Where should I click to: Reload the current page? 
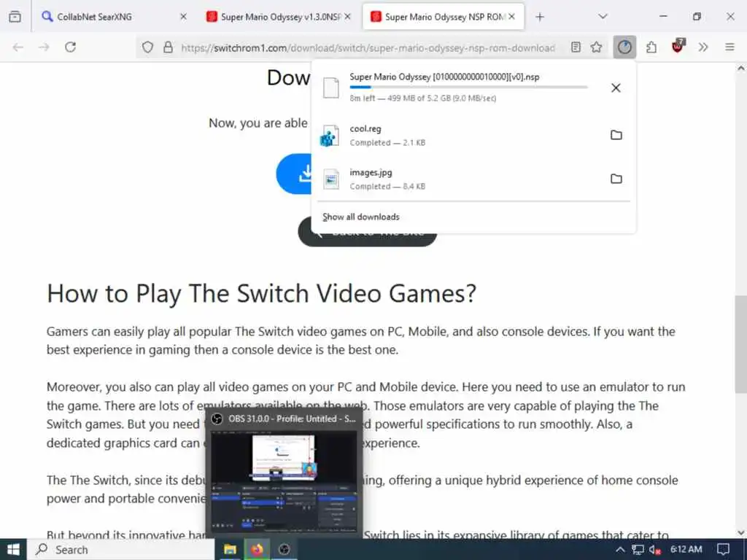pyautogui.click(x=71, y=47)
